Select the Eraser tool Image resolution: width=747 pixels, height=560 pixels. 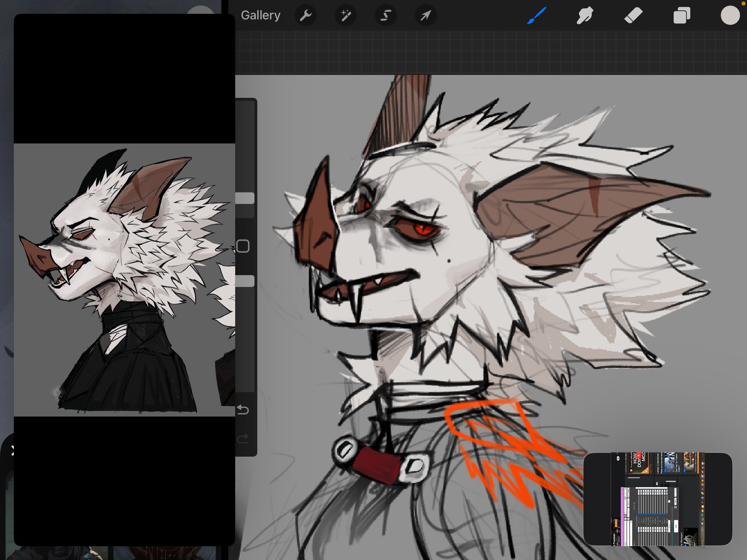click(633, 16)
